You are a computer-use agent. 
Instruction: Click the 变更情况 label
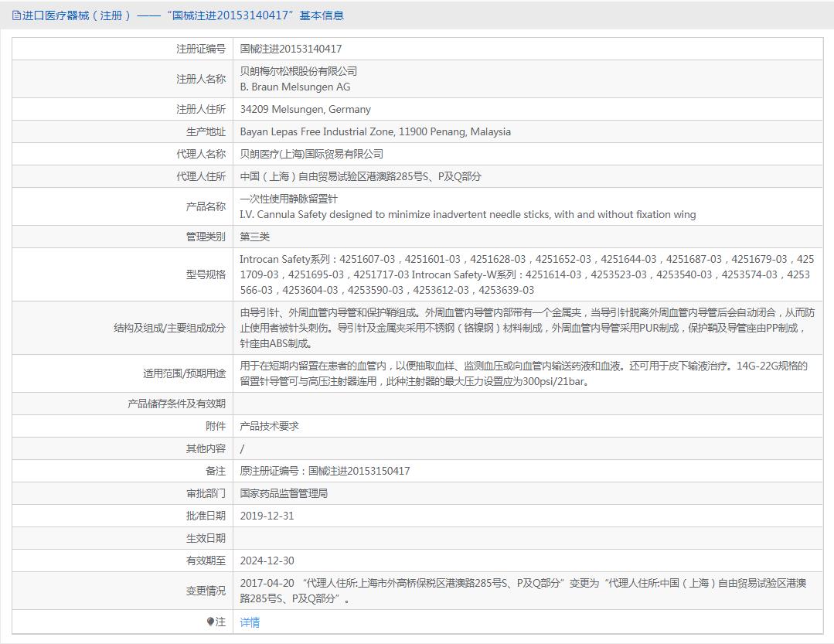click(206, 591)
